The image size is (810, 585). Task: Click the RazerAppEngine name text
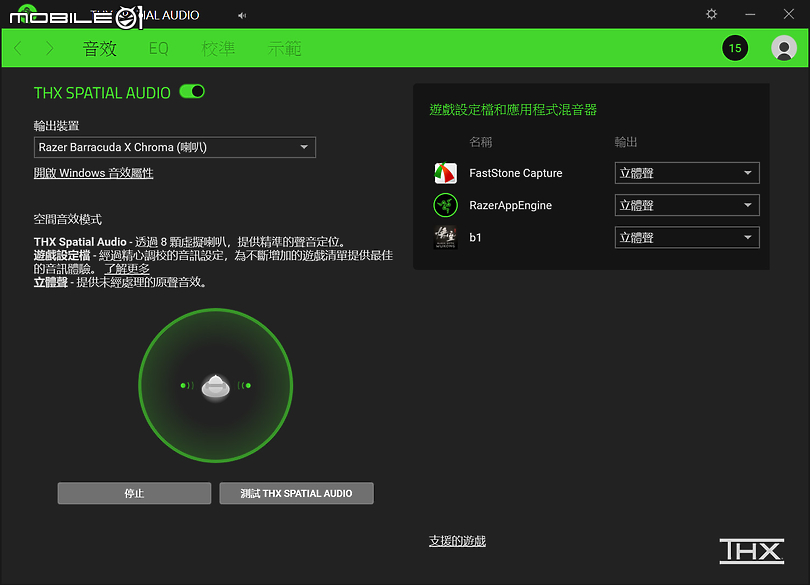pyautogui.click(x=510, y=205)
